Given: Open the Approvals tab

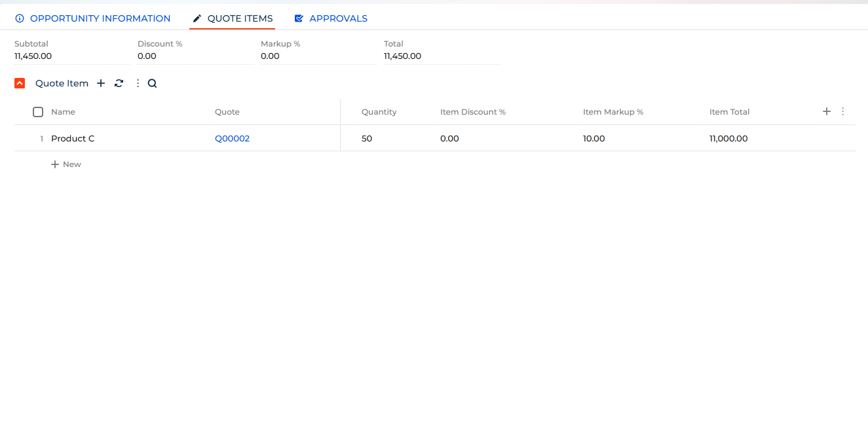Looking at the screenshot, I should pyautogui.click(x=331, y=18).
